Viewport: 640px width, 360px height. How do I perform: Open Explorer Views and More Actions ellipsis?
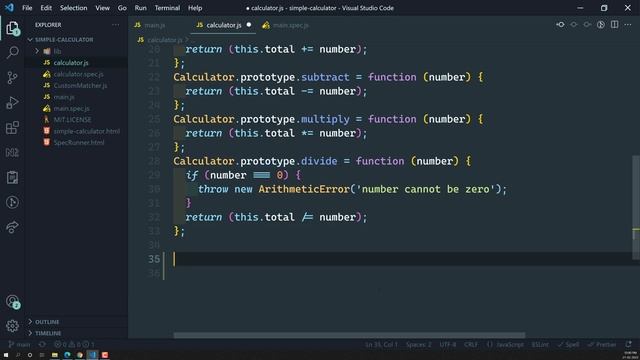coord(116,25)
